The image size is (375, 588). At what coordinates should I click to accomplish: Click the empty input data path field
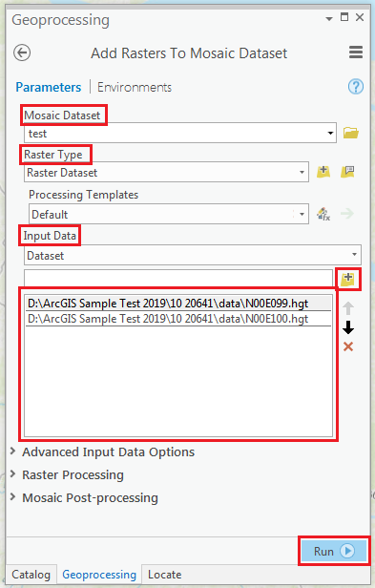178,279
